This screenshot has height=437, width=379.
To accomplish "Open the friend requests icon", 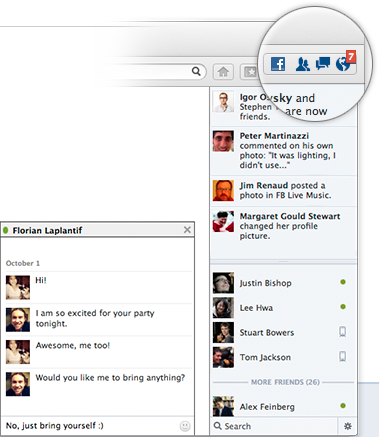I will click(302, 64).
